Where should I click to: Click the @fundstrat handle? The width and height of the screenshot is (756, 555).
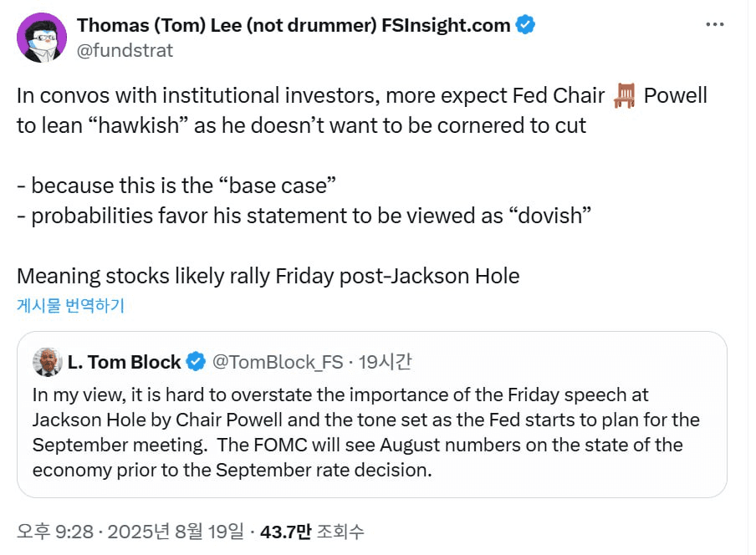(125, 50)
